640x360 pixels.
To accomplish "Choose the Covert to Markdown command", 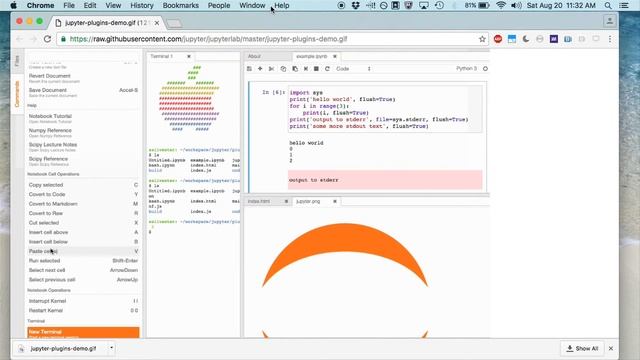I will tap(83, 204).
